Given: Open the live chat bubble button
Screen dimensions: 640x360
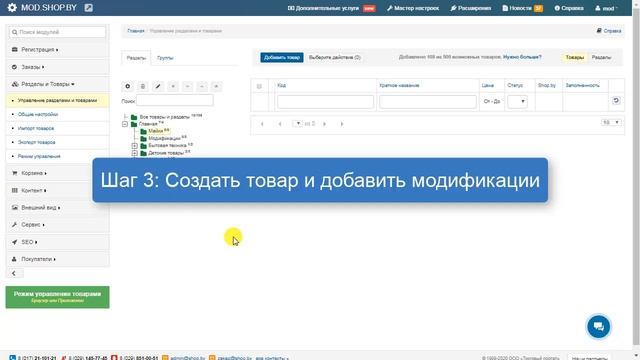Looking at the screenshot, I should point(598,327).
